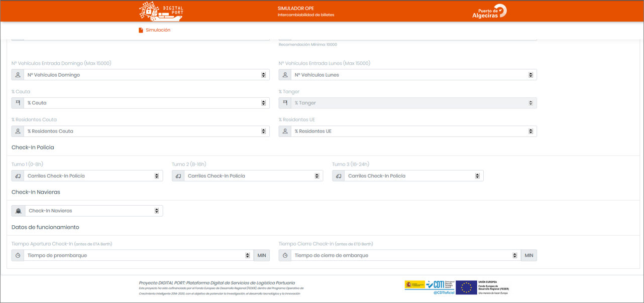Click the MIN unit of Tiempo de cierre de embarque
This screenshot has height=303, width=644.
(529, 255)
